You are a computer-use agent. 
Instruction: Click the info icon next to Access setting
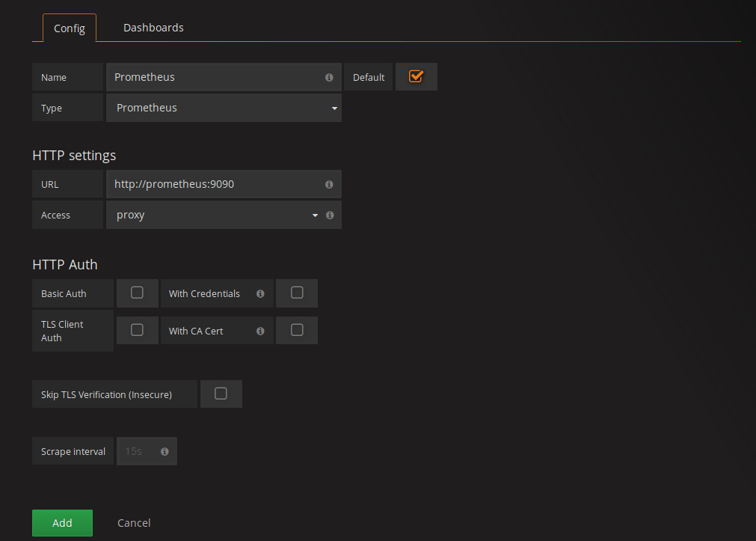point(330,215)
